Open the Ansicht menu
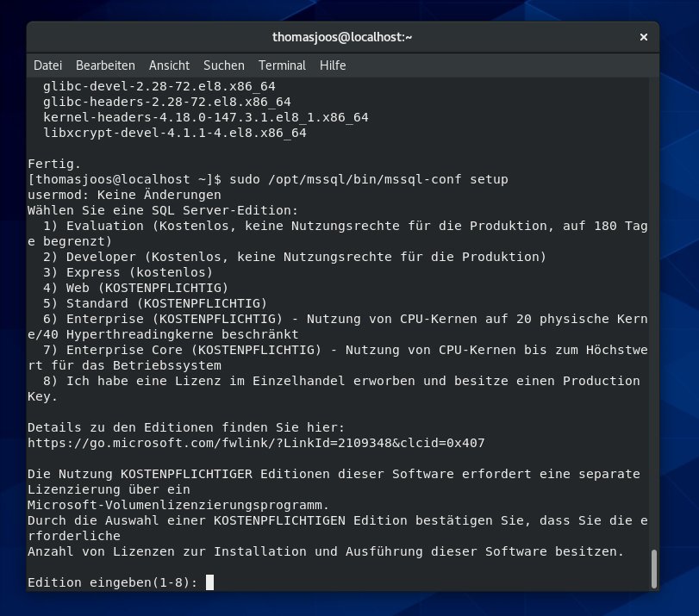This screenshot has height=616, width=699. pyautogui.click(x=169, y=65)
